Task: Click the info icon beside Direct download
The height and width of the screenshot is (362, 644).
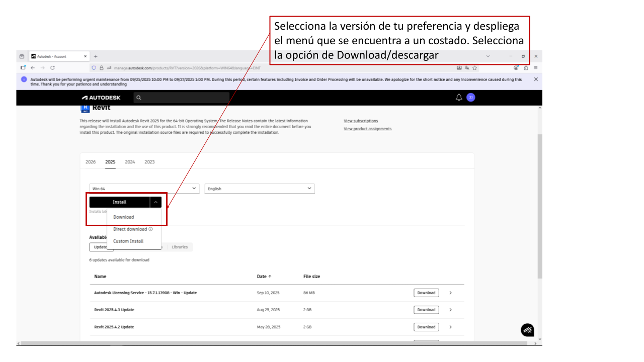Action: tap(151, 229)
